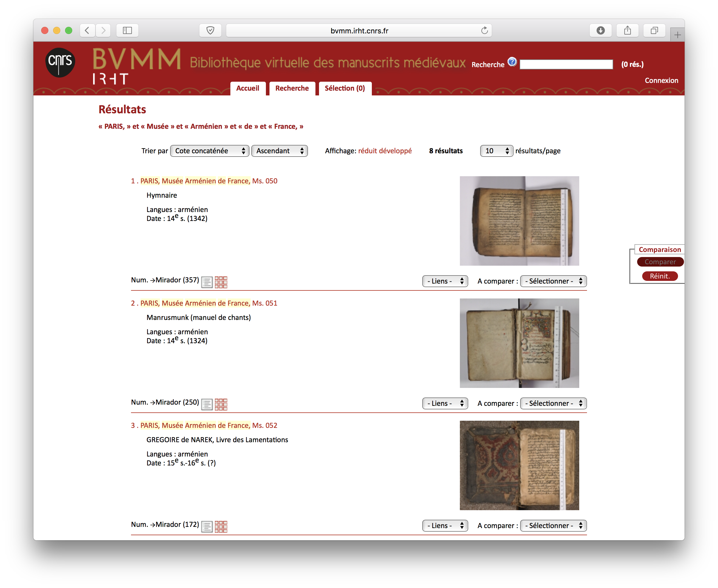This screenshot has height=588, width=718.
Task: Open the Manrusmunk manuscript thumbnail
Action: click(x=519, y=343)
